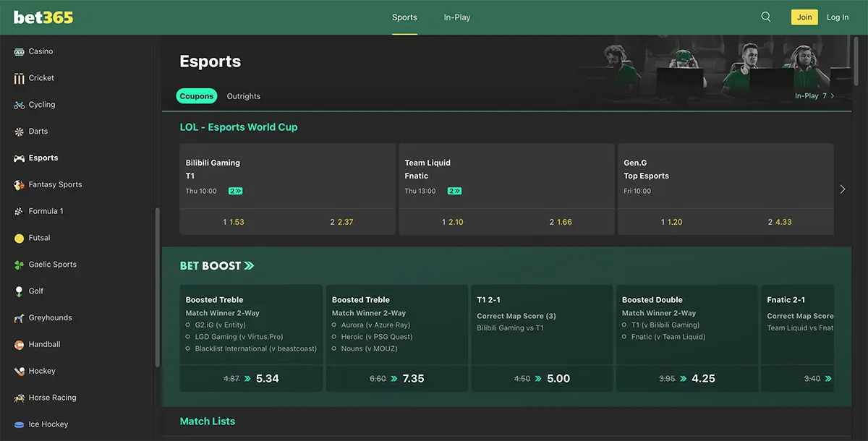Select Boosted Double at 4.25
Viewport: 868px width, 441px height.
point(687,378)
